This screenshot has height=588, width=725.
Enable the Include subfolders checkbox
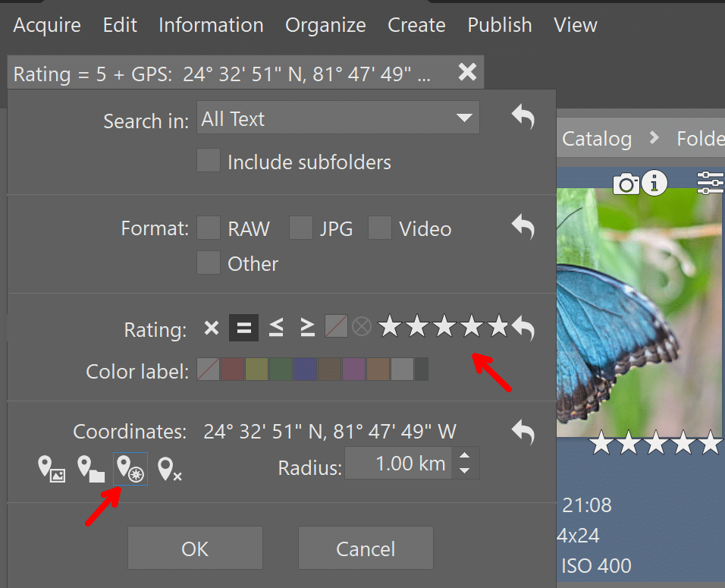coord(209,160)
